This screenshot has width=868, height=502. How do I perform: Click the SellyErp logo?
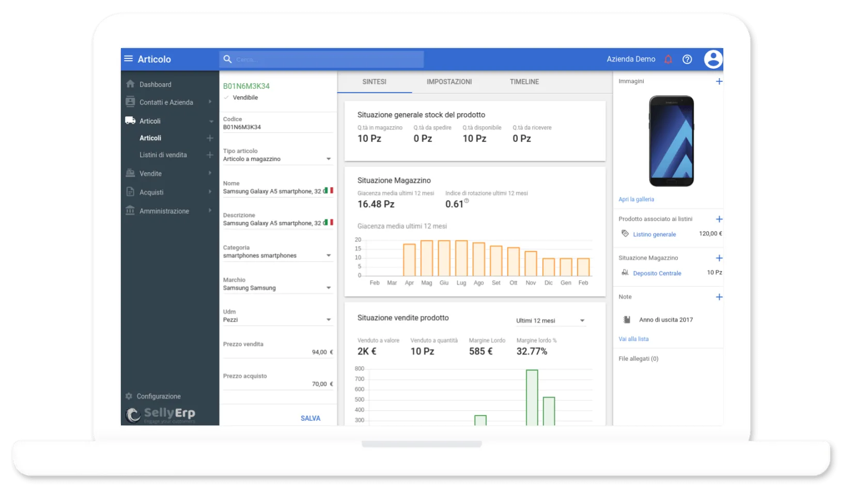[x=161, y=414]
